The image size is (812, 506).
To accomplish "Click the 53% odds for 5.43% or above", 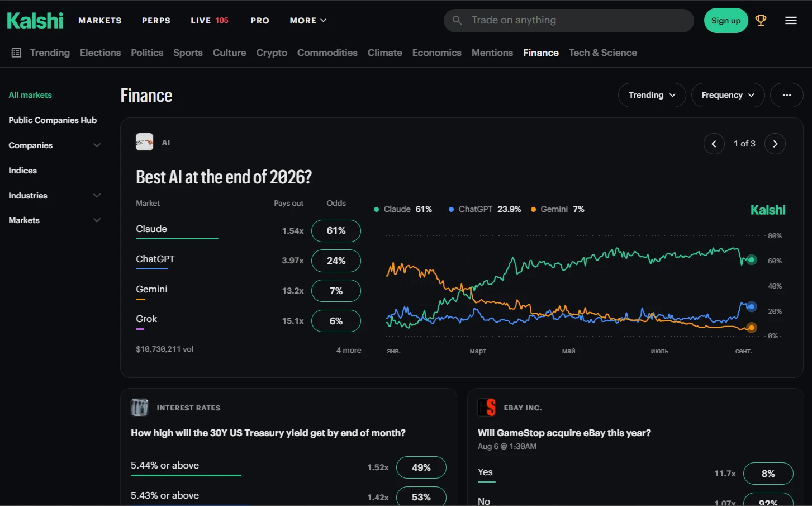I will [x=421, y=497].
